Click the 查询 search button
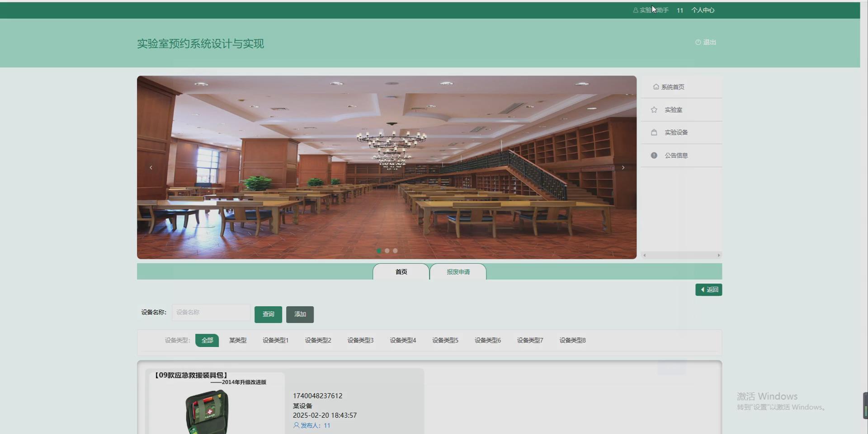This screenshot has height=434, width=868. point(268,314)
